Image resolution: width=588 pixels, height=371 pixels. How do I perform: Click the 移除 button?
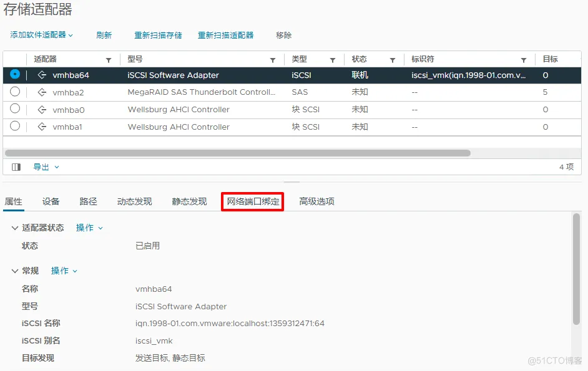(283, 35)
